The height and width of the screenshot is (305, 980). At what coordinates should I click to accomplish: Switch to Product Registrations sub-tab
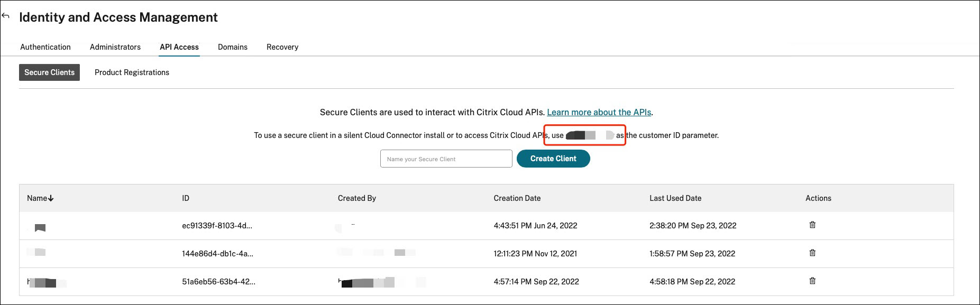tap(132, 72)
